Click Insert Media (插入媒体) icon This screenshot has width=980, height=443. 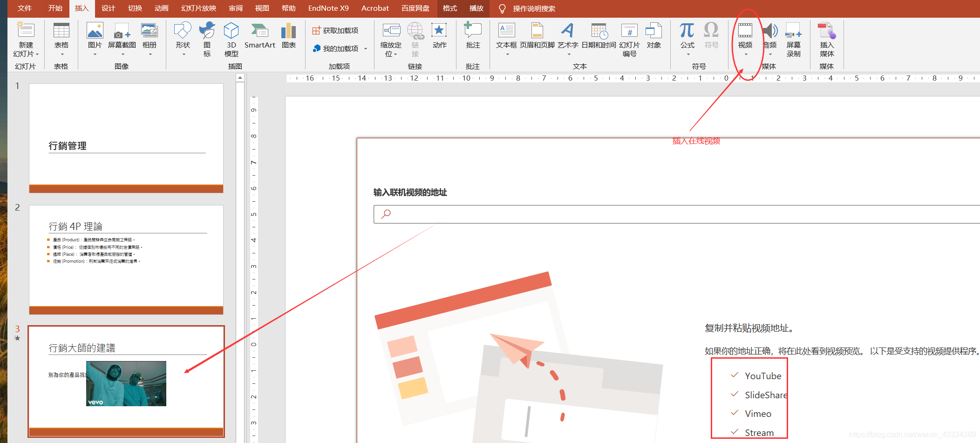(827, 30)
